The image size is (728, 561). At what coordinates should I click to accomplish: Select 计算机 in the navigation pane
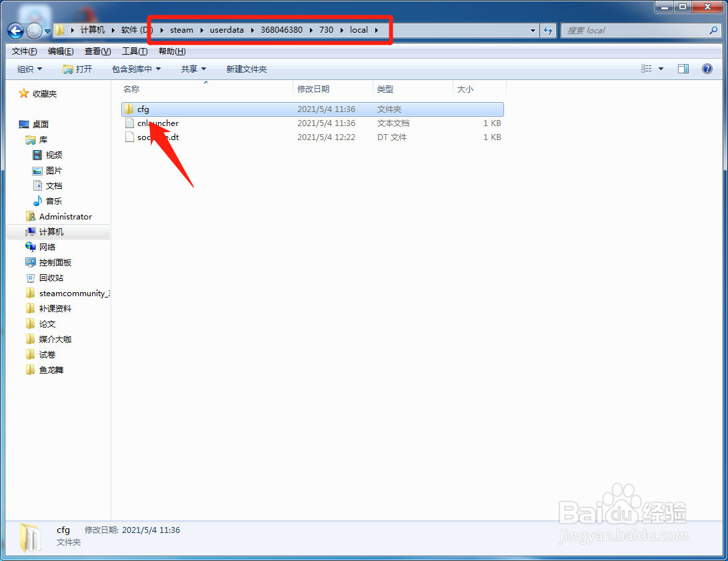pos(51,231)
